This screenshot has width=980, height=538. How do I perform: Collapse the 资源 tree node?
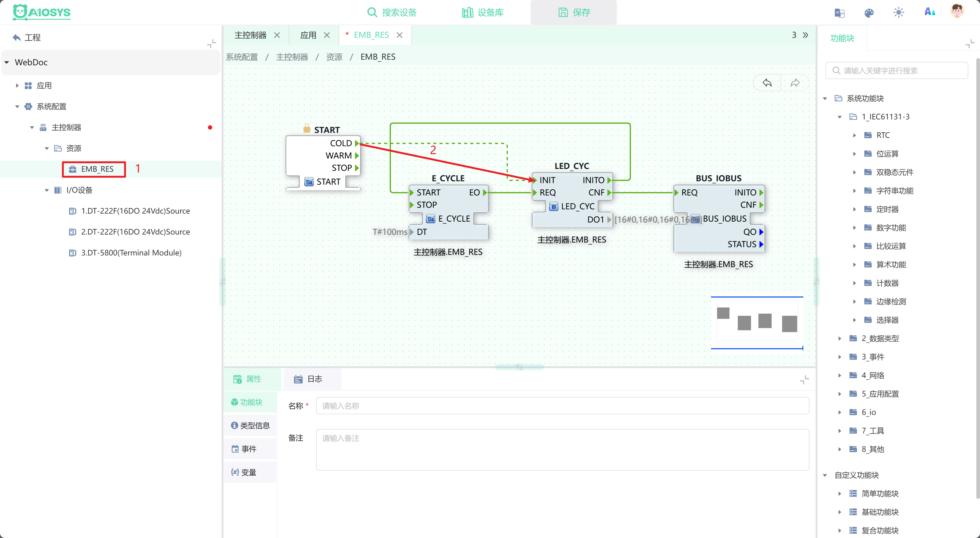(47, 148)
